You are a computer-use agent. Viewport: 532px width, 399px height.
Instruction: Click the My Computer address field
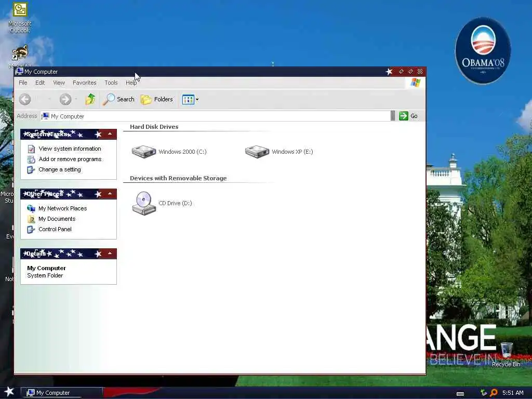click(215, 116)
